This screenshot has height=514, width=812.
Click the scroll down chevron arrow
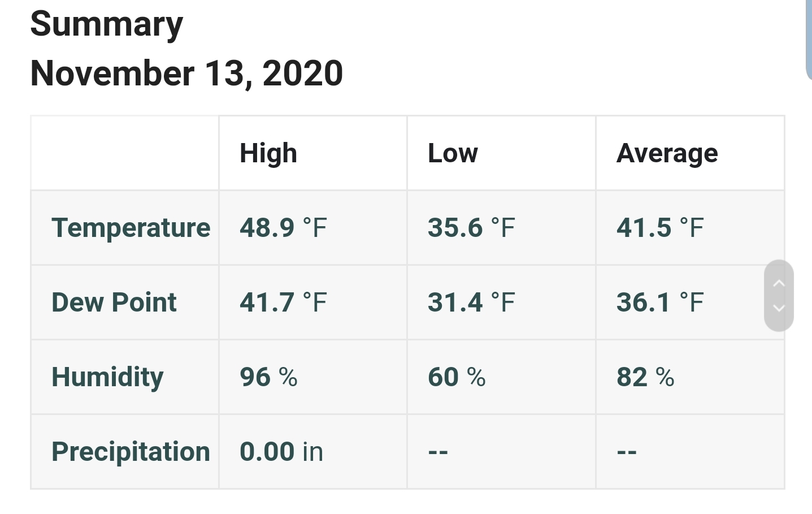click(x=779, y=308)
